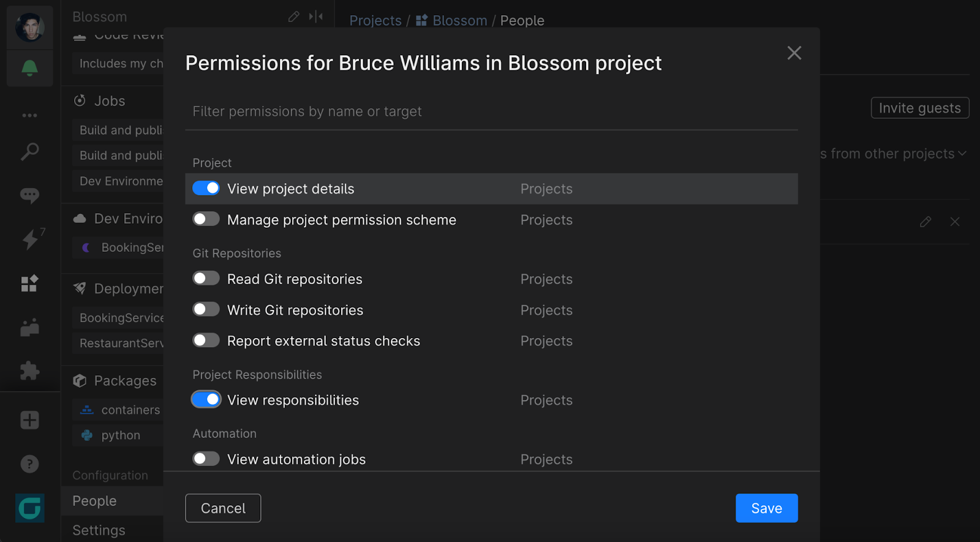The height and width of the screenshot is (542, 980).
Task: Open Projects breadcrumb link
Action: 375,20
